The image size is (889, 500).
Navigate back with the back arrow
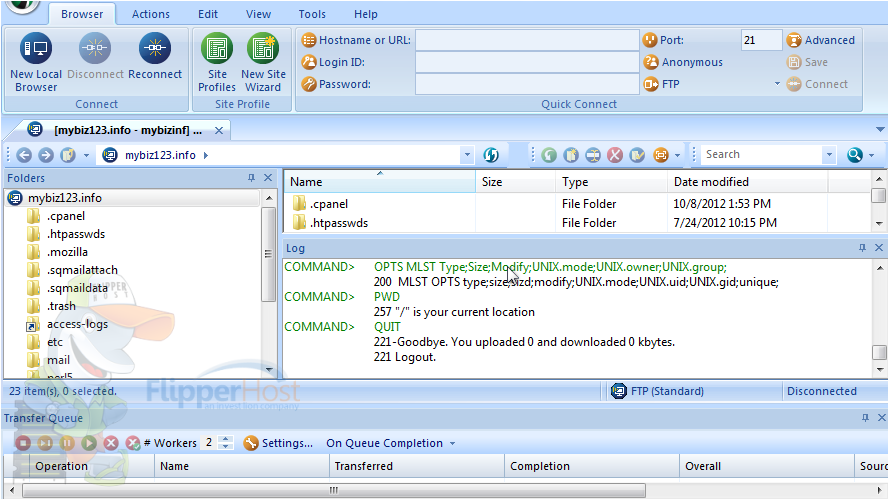(x=24, y=155)
